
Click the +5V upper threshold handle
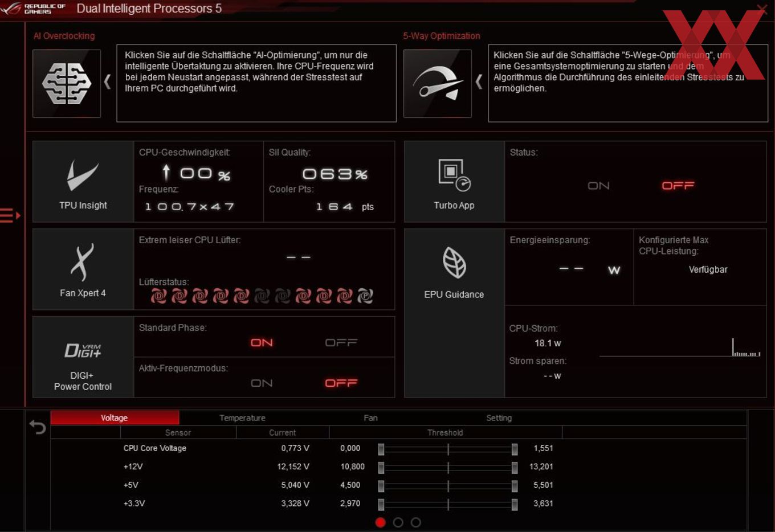515,485
